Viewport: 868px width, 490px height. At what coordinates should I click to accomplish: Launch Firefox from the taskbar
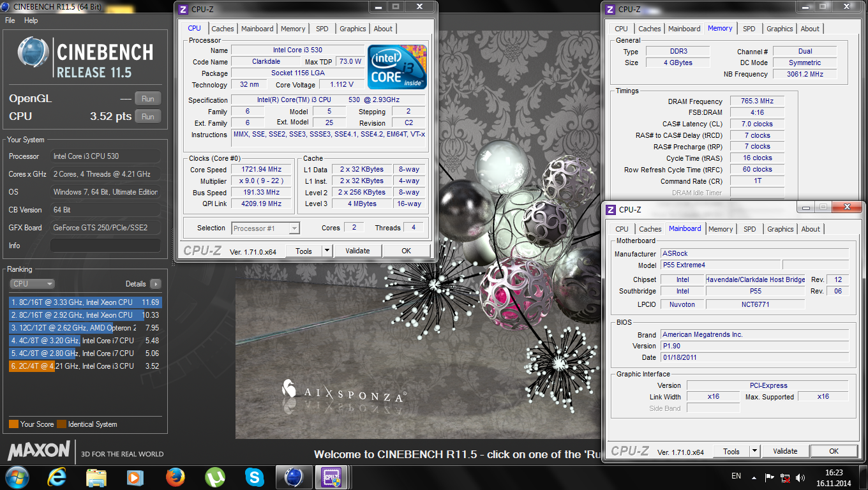[175, 477]
